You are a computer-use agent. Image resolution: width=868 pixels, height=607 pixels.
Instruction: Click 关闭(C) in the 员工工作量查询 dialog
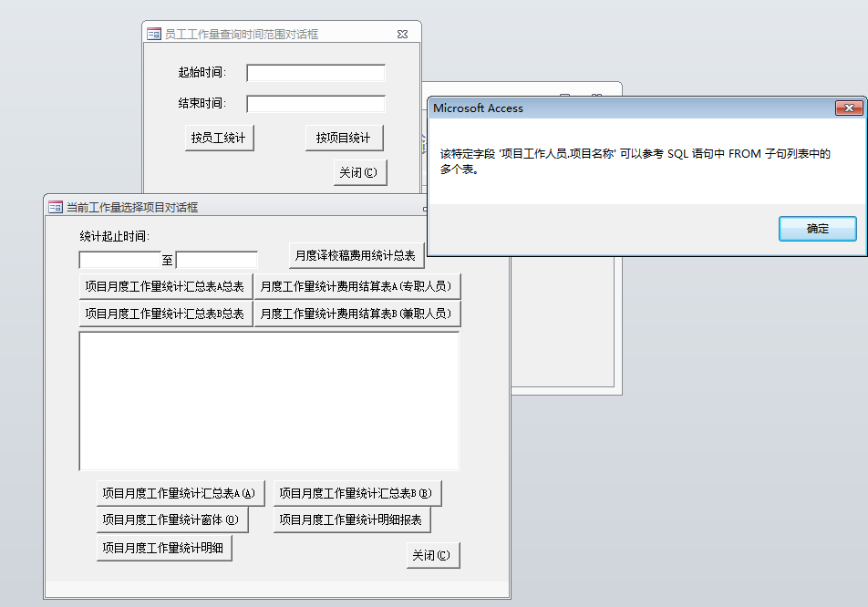coord(359,172)
